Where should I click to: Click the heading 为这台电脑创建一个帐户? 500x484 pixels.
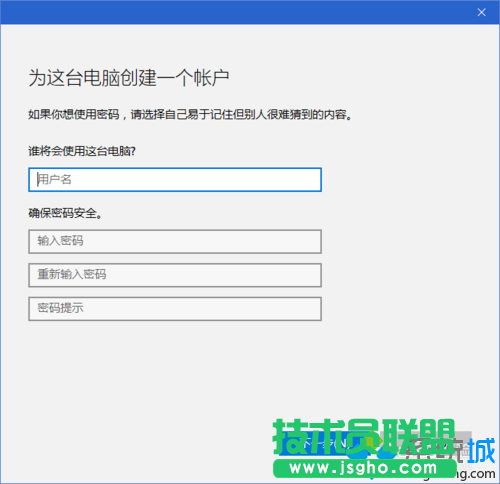point(129,78)
